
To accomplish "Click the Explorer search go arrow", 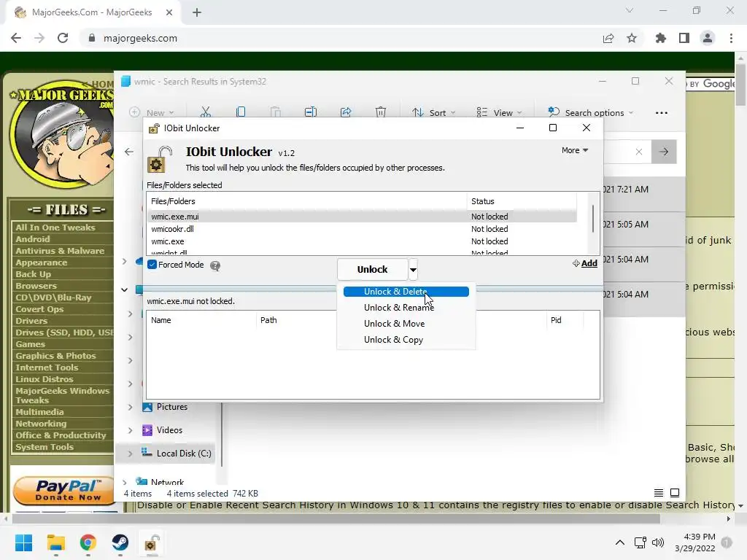I will click(664, 152).
